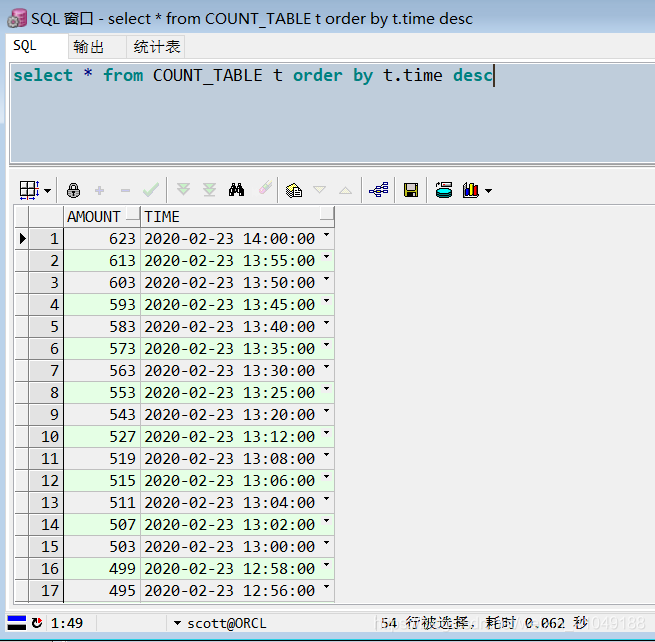655x642 pixels.
Task: Click the small box in AMOUNT header
Action: coord(132,213)
